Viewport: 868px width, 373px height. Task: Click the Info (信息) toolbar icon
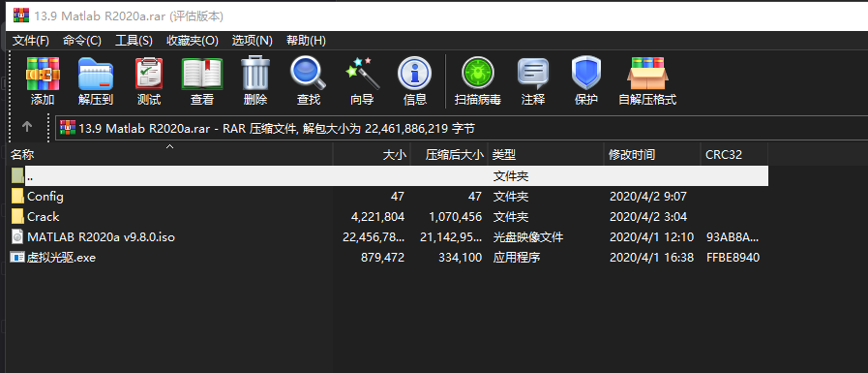pyautogui.click(x=414, y=74)
